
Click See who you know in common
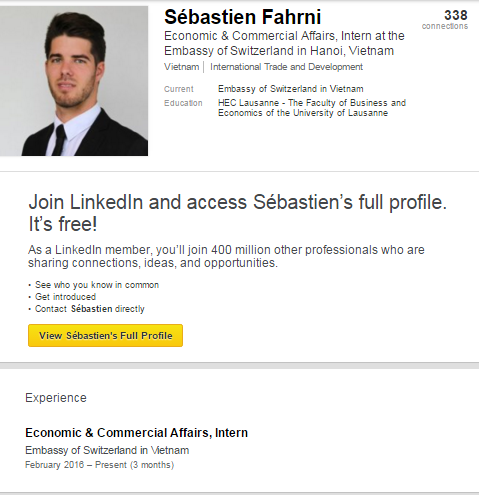[x=97, y=285]
